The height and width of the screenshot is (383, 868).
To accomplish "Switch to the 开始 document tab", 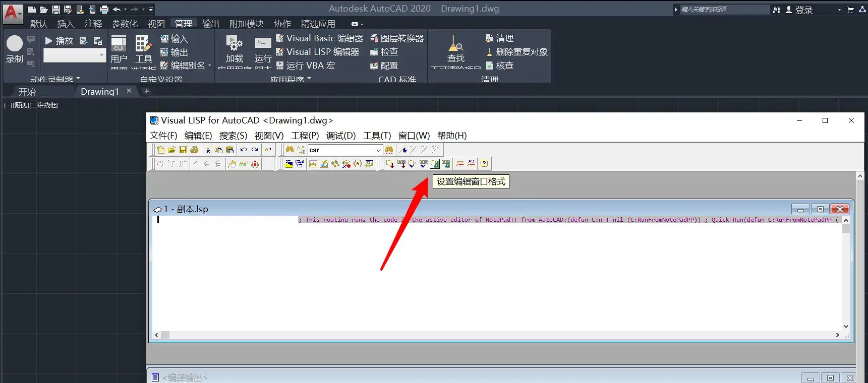I will 27,92.
